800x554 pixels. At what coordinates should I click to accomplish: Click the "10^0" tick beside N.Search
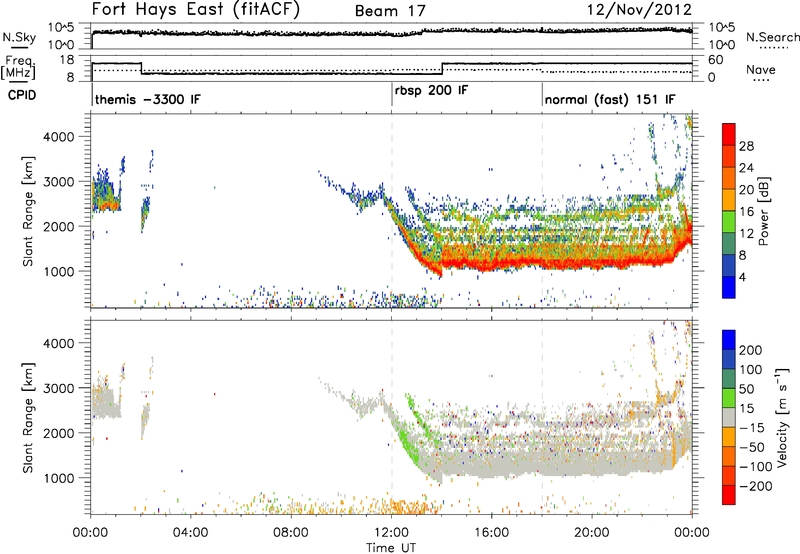point(722,45)
